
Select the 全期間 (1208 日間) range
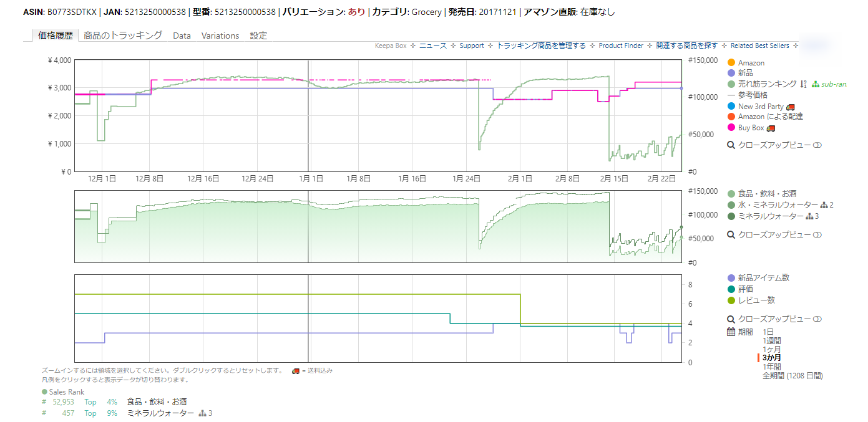pyautogui.click(x=792, y=376)
